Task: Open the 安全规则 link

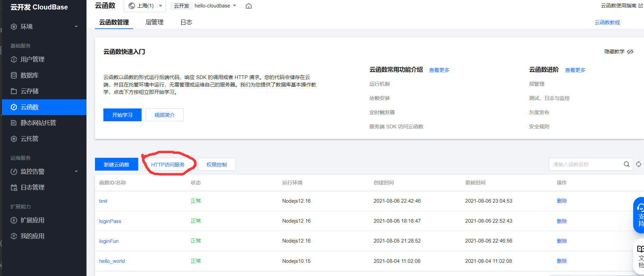Action: pos(539,127)
